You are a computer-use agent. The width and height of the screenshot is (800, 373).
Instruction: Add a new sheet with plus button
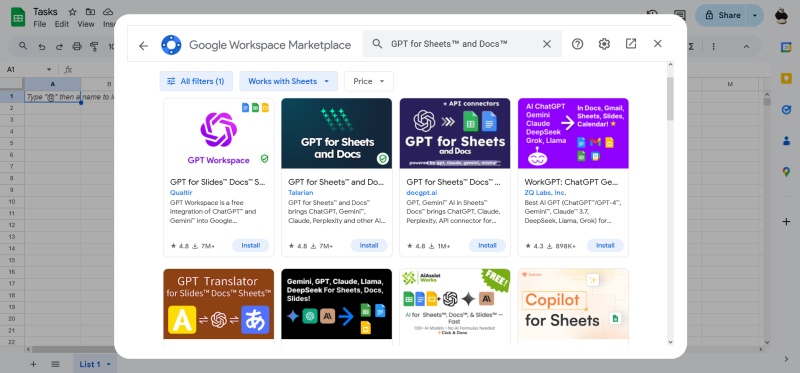33,364
